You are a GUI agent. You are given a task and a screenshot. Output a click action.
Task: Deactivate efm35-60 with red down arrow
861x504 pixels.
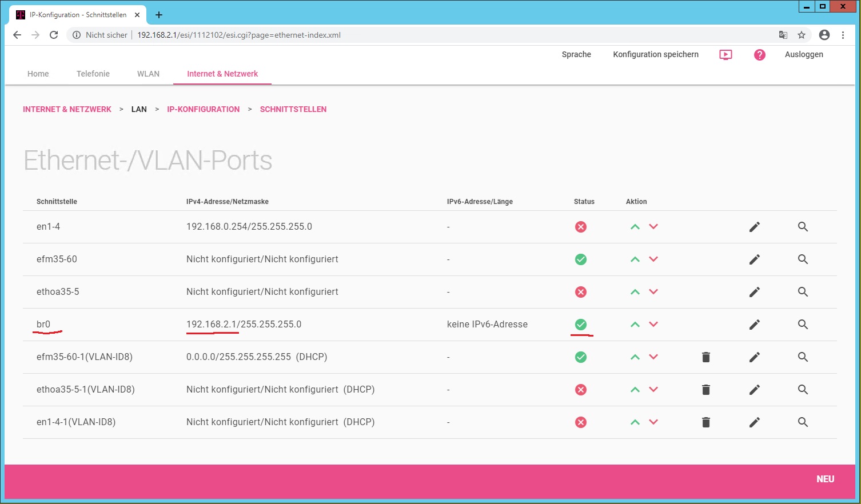point(653,259)
